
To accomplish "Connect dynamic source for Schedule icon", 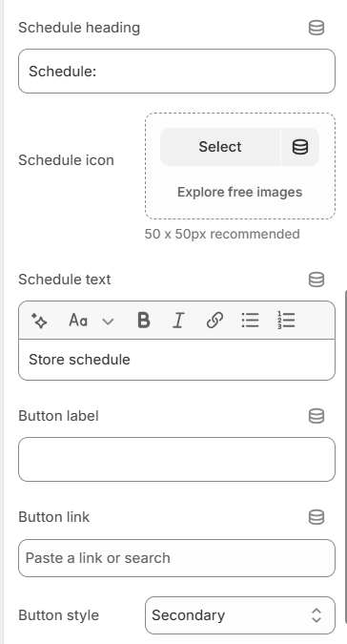I will pos(300,147).
